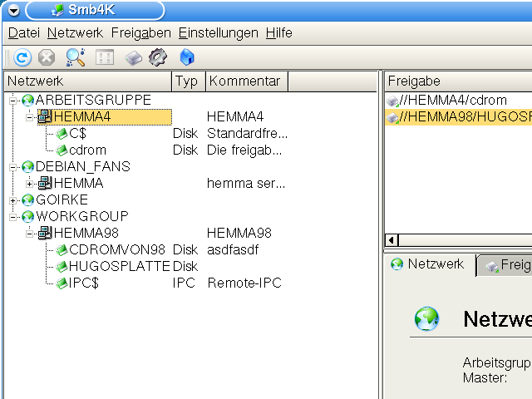Viewport: 532px width, 399px height.
Task: Click the CDROMVON98 share icon
Action: 62,250
